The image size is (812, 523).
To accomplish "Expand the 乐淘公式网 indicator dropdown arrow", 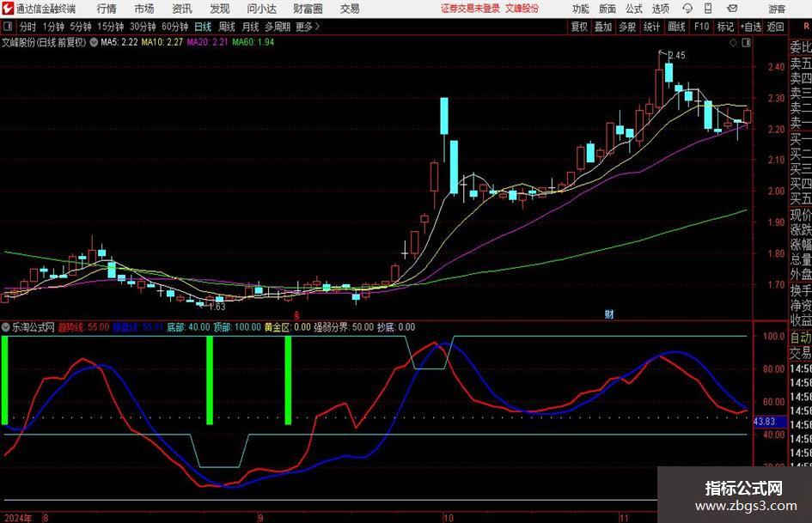I will point(6,327).
